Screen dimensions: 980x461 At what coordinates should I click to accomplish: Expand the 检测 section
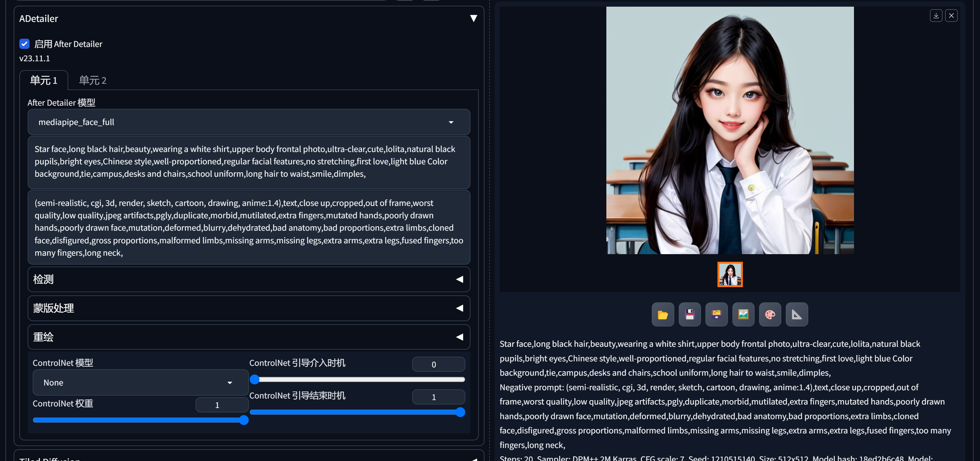[249, 280]
